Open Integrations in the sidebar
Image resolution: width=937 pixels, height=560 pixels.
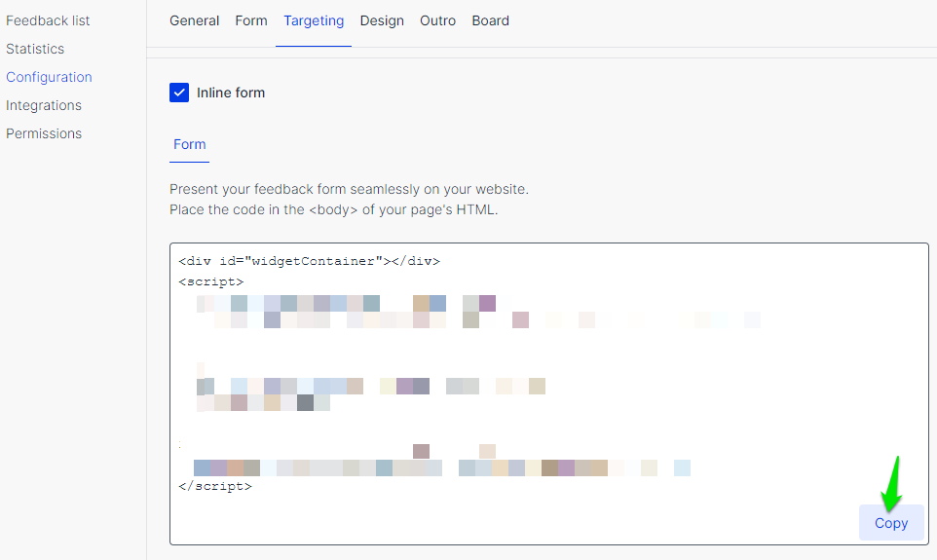click(44, 105)
